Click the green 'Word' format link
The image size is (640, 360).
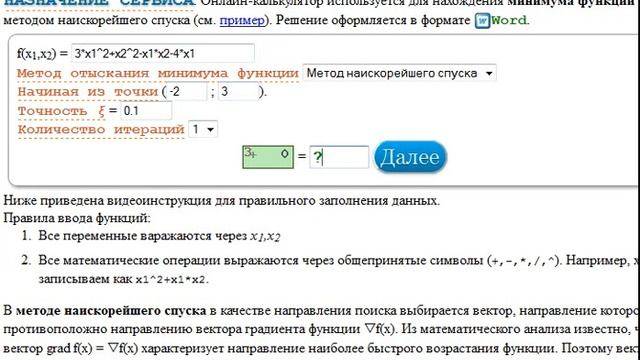click(x=509, y=20)
